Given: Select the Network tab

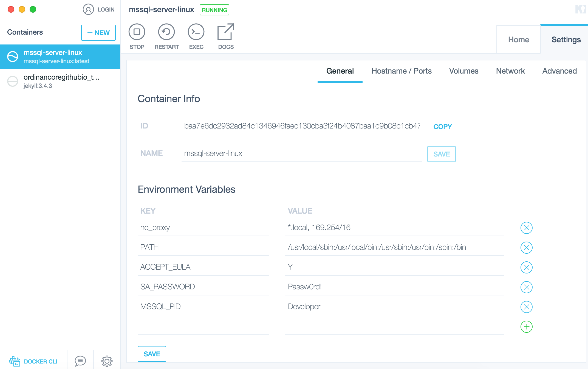Looking at the screenshot, I should [x=510, y=71].
